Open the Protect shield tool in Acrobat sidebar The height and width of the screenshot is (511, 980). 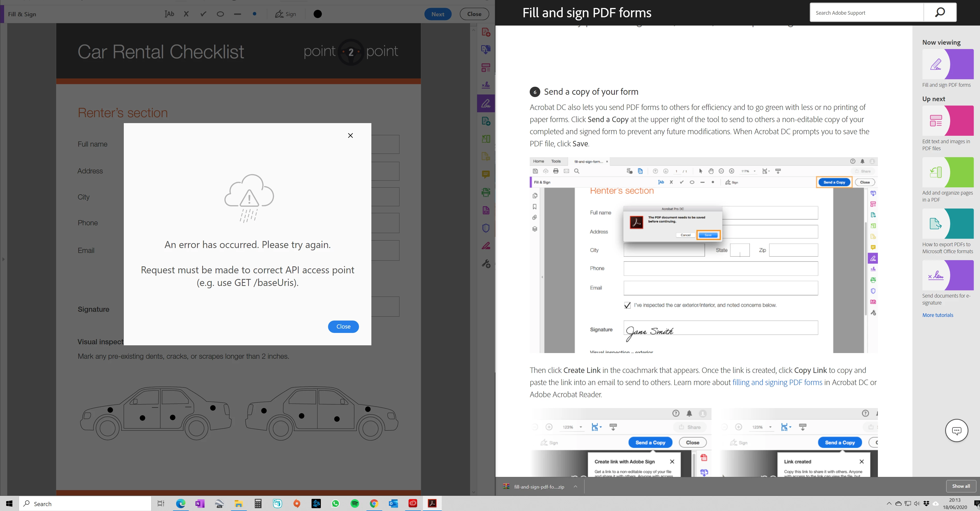pyautogui.click(x=486, y=228)
